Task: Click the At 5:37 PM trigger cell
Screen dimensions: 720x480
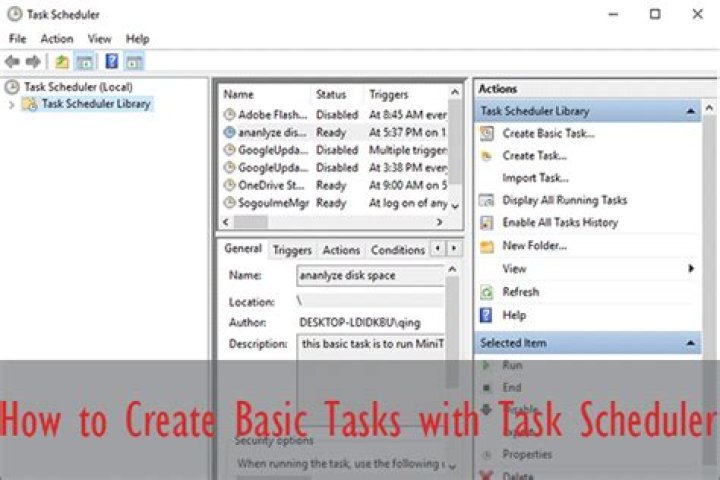Action: coord(407,132)
